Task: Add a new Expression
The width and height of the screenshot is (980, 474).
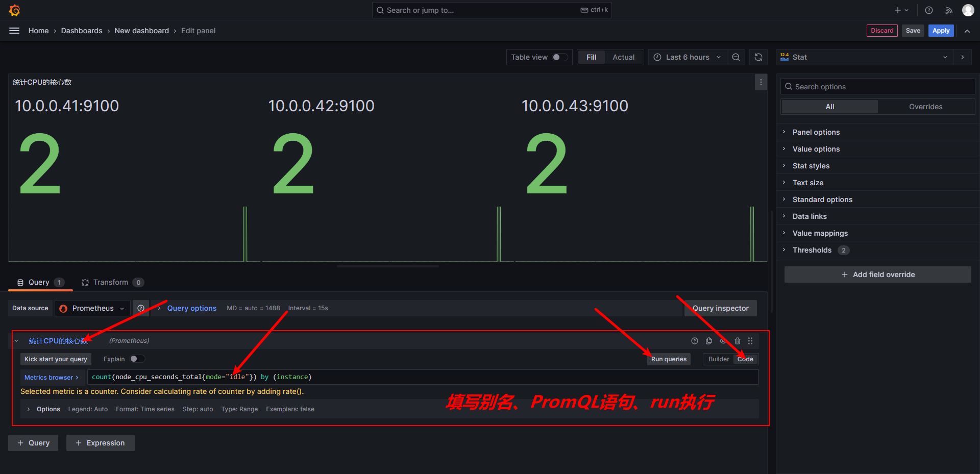Action: 100,443
